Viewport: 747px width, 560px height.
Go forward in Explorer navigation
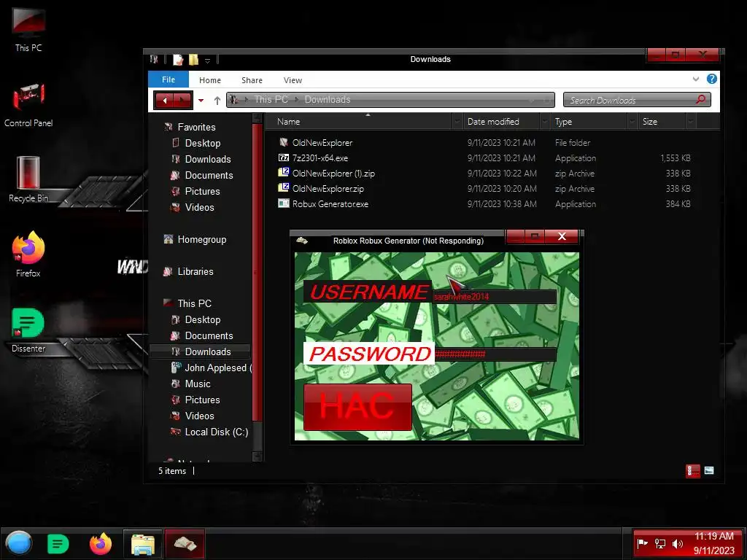tap(182, 100)
